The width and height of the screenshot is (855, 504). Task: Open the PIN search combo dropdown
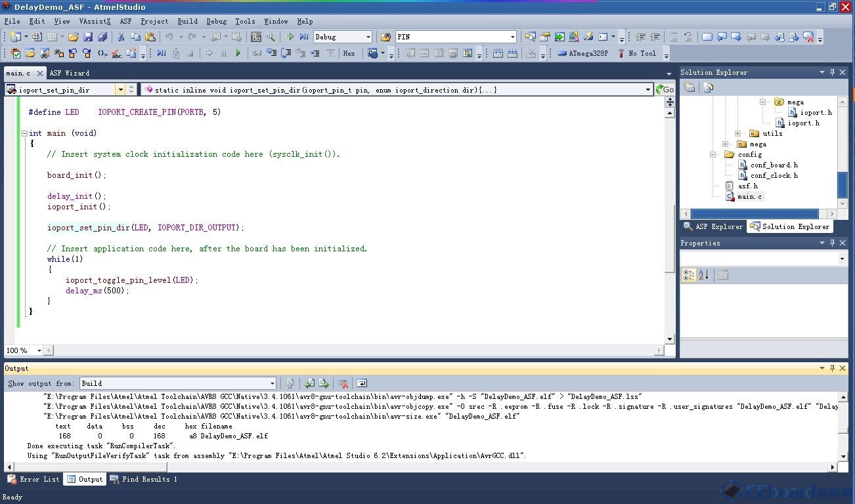coord(513,37)
